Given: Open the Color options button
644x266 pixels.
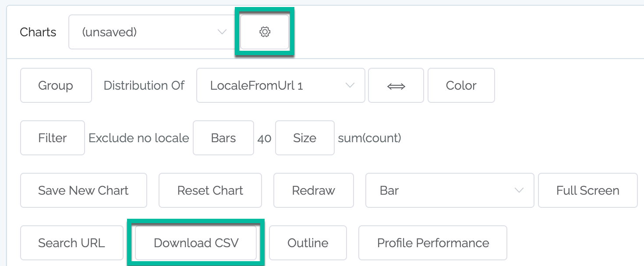Looking at the screenshot, I should [x=461, y=85].
